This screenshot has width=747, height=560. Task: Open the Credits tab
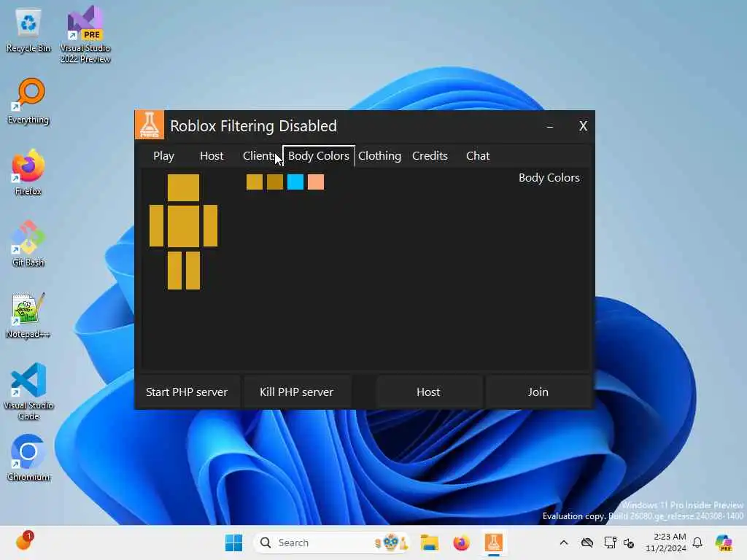430,156
